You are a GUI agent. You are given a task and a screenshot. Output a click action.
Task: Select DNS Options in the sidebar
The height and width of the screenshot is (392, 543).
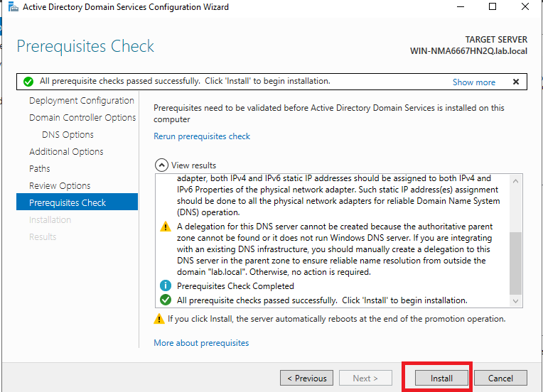tap(68, 135)
